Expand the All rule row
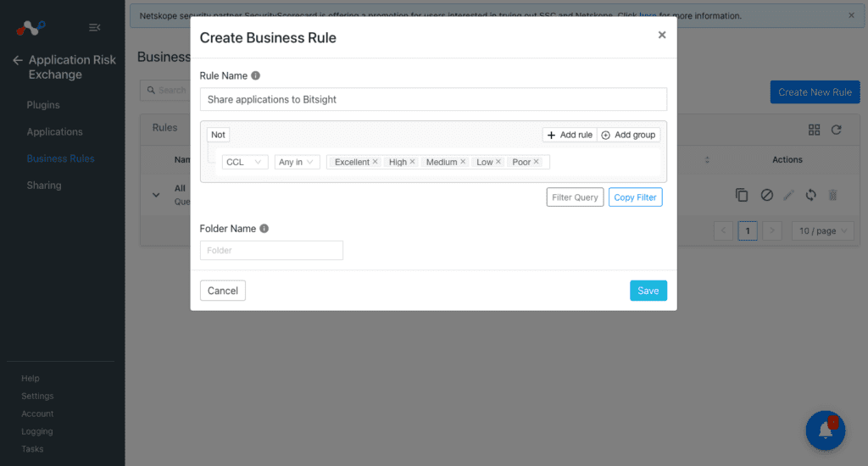The image size is (868, 466). [x=156, y=195]
